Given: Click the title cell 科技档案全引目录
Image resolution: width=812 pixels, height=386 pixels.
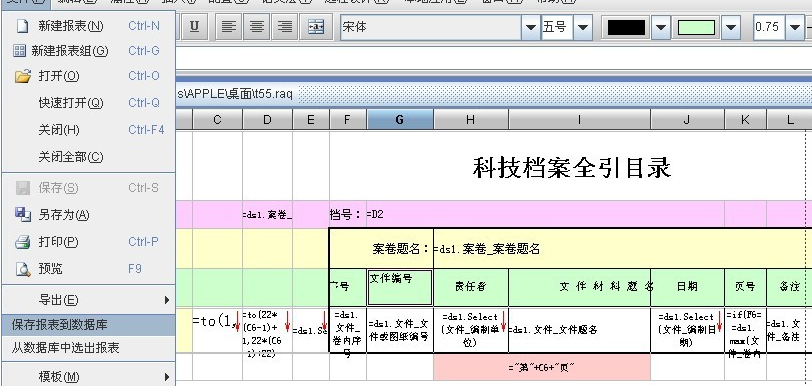Looking at the screenshot, I should [572, 167].
